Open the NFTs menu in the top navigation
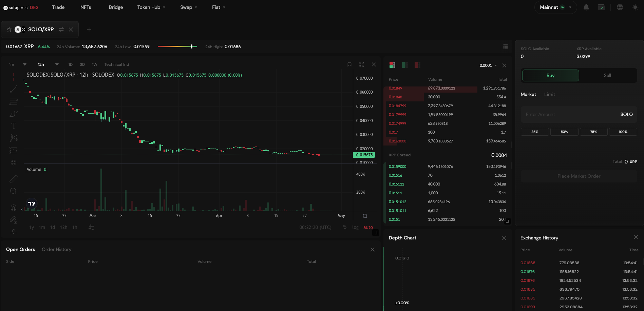Image resolution: width=644 pixels, height=311 pixels. point(86,7)
